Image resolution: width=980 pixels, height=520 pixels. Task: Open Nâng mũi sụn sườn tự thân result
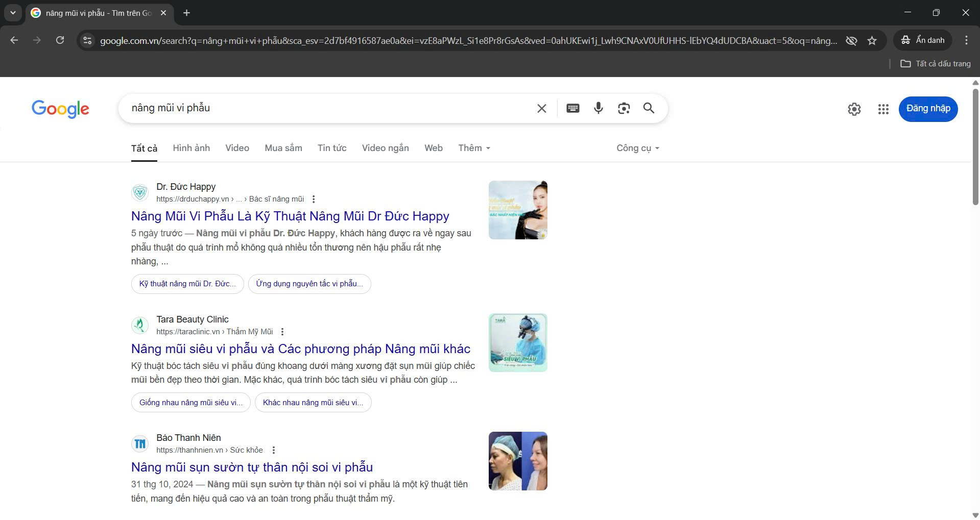pos(252,467)
